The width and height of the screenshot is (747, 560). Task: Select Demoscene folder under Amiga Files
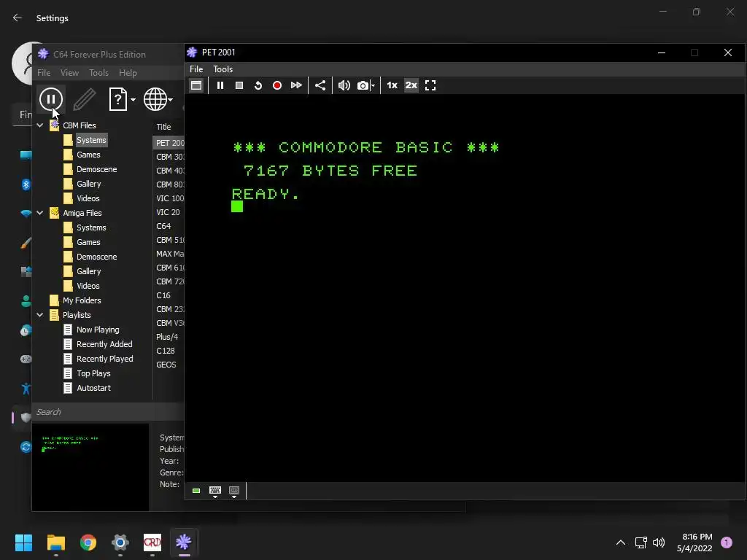pos(96,257)
